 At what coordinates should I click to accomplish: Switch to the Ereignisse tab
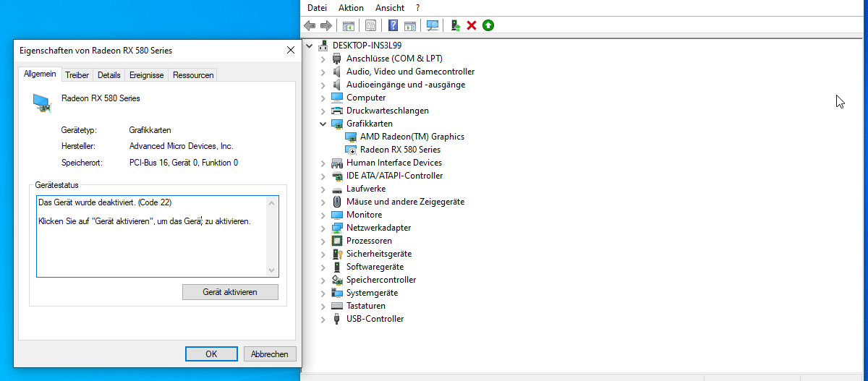(147, 75)
